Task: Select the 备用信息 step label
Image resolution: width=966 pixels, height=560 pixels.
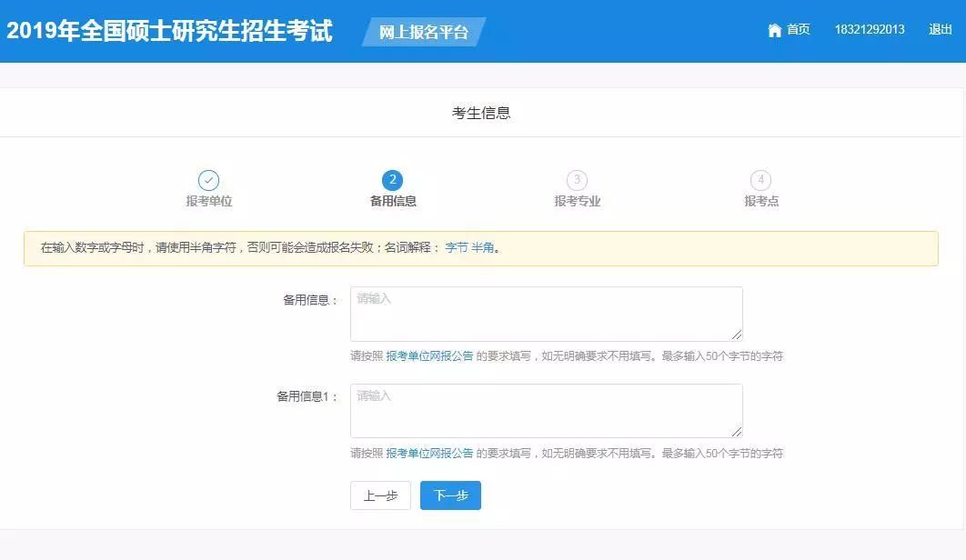Action: pos(393,202)
